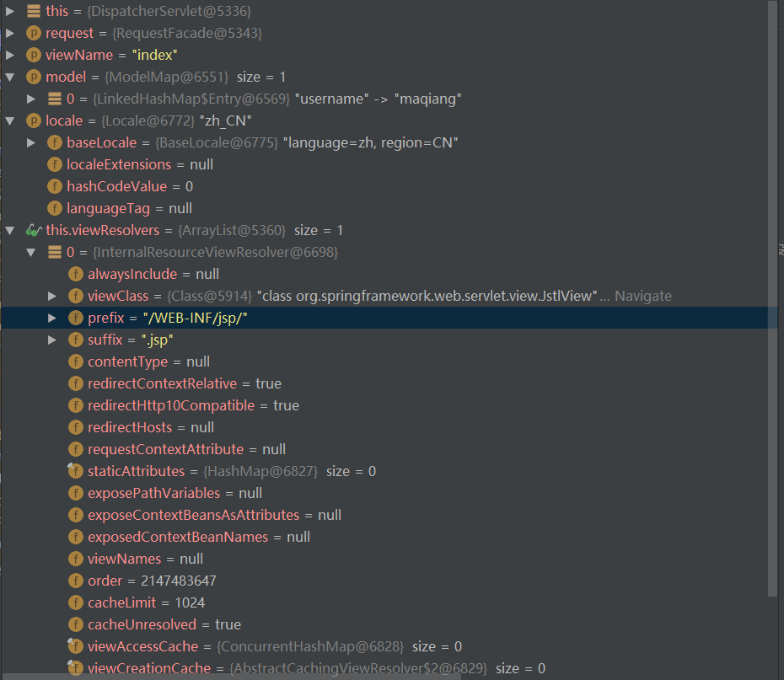Click the field icon next to suffix
This screenshot has width=784, height=680.
coord(76,340)
